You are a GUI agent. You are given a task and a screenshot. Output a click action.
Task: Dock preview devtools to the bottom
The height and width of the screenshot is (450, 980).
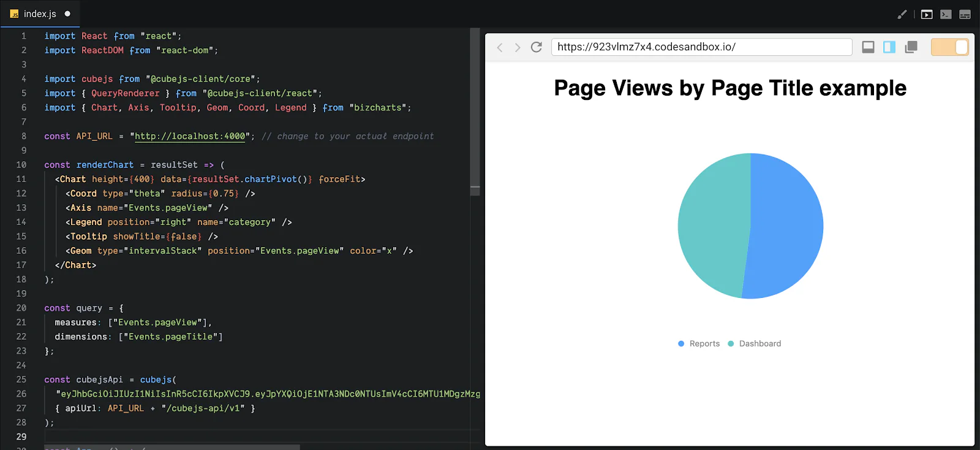[x=868, y=47]
